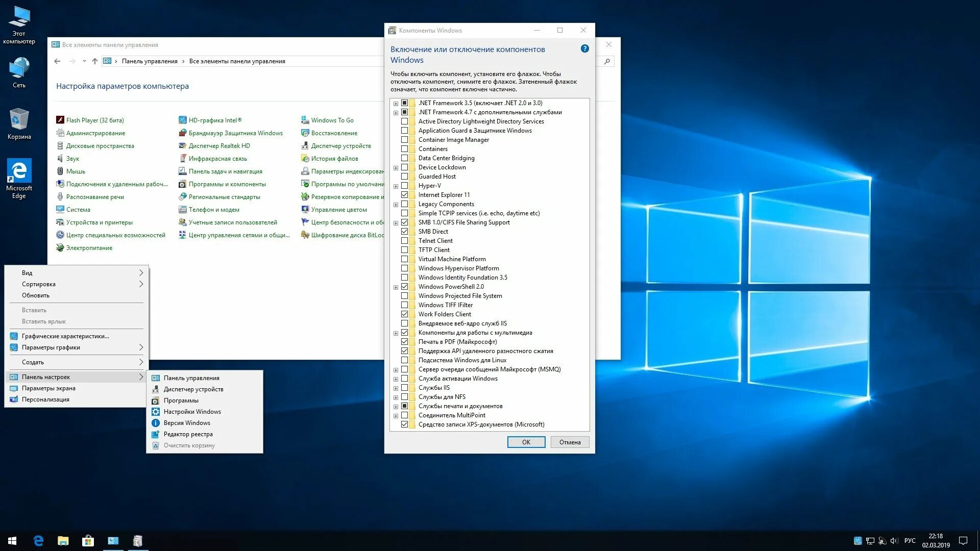The height and width of the screenshot is (551, 980).
Task: Go up one level in control panel
Action: 94,61
